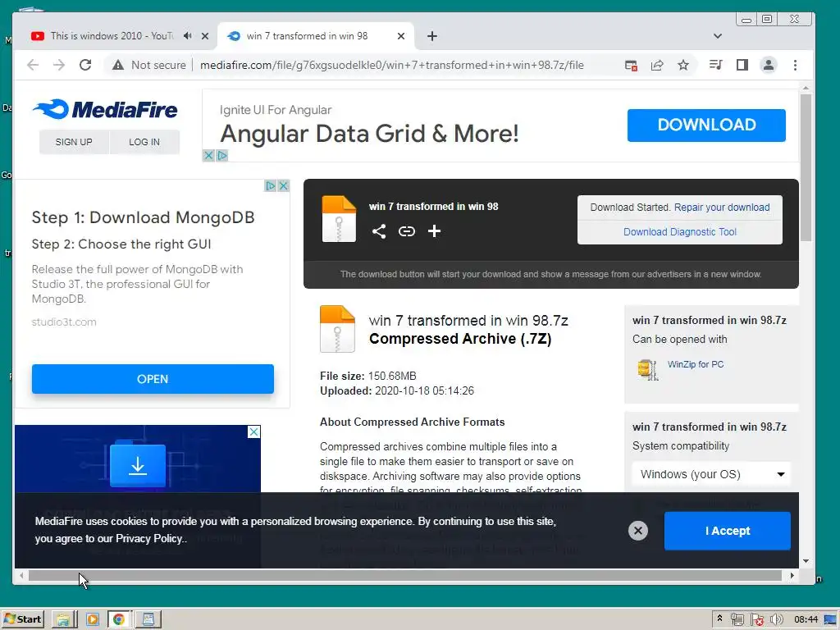Go to the MediaFire logo home link

[106, 109]
